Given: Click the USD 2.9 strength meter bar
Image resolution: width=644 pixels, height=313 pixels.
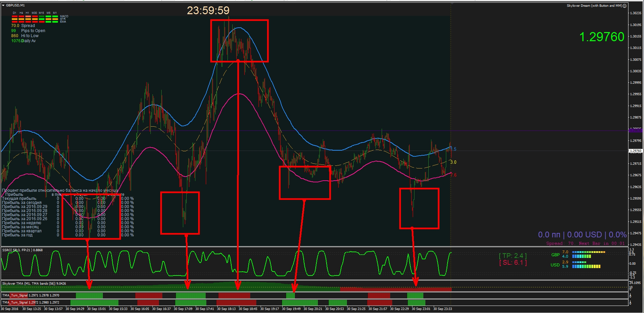Looking at the screenshot, I should pos(579,262).
